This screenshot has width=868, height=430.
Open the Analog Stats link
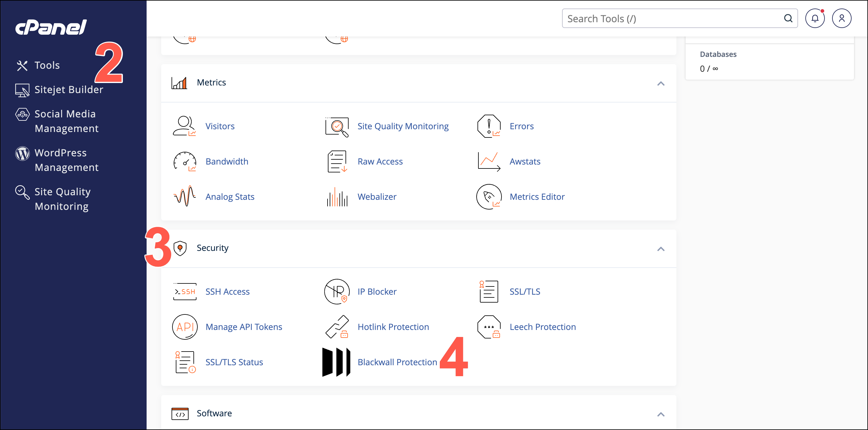[x=230, y=197]
